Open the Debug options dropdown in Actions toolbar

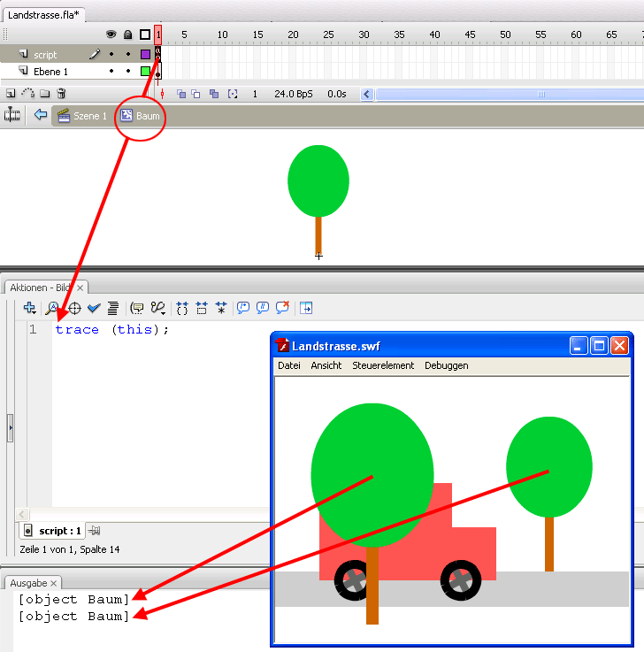pyautogui.click(x=159, y=308)
